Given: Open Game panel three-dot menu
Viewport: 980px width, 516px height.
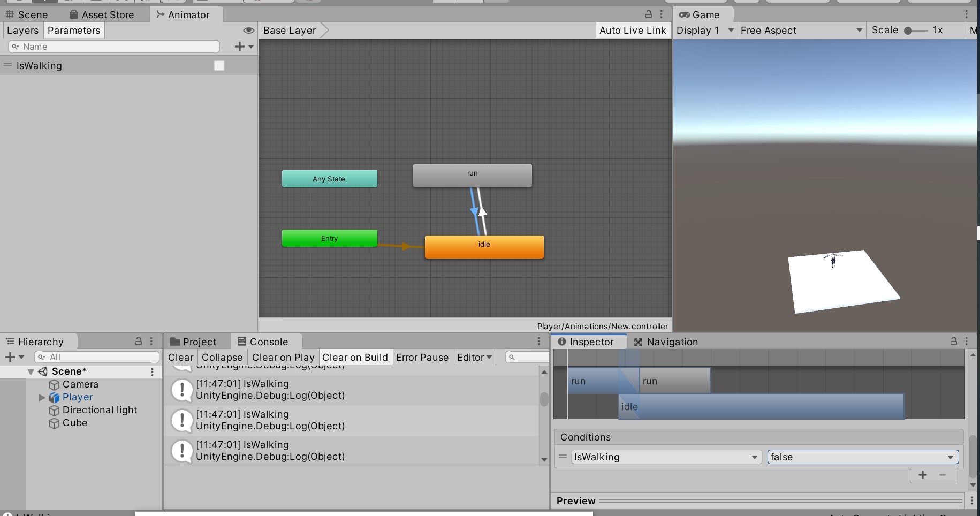Looking at the screenshot, I should [x=967, y=14].
